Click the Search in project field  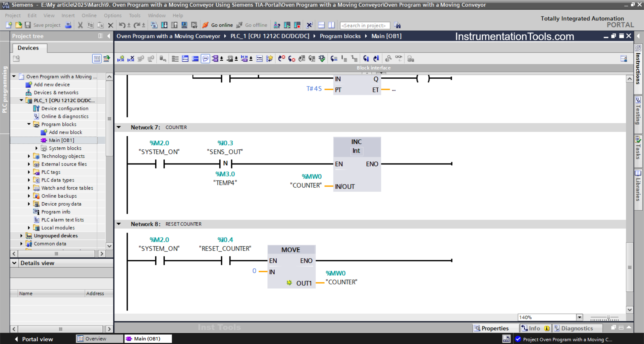point(365,25)
